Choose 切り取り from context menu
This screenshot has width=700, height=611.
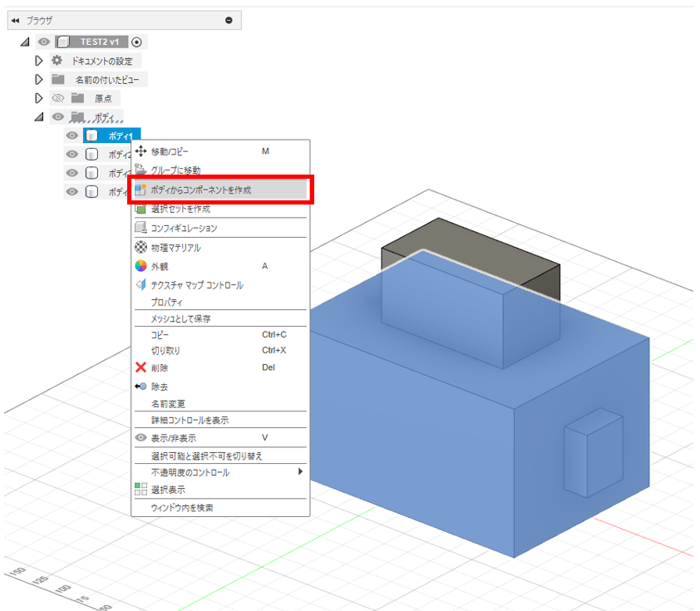(220, 351)
